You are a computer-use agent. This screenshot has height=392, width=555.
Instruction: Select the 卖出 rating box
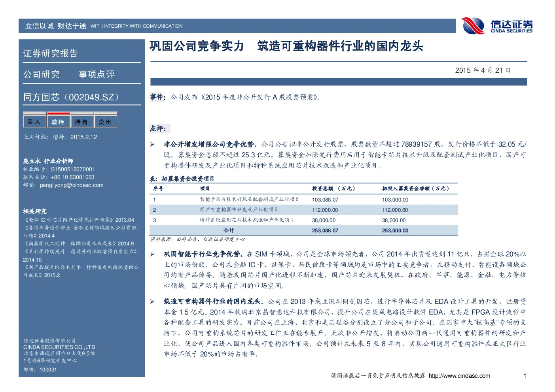pos(106,122)
